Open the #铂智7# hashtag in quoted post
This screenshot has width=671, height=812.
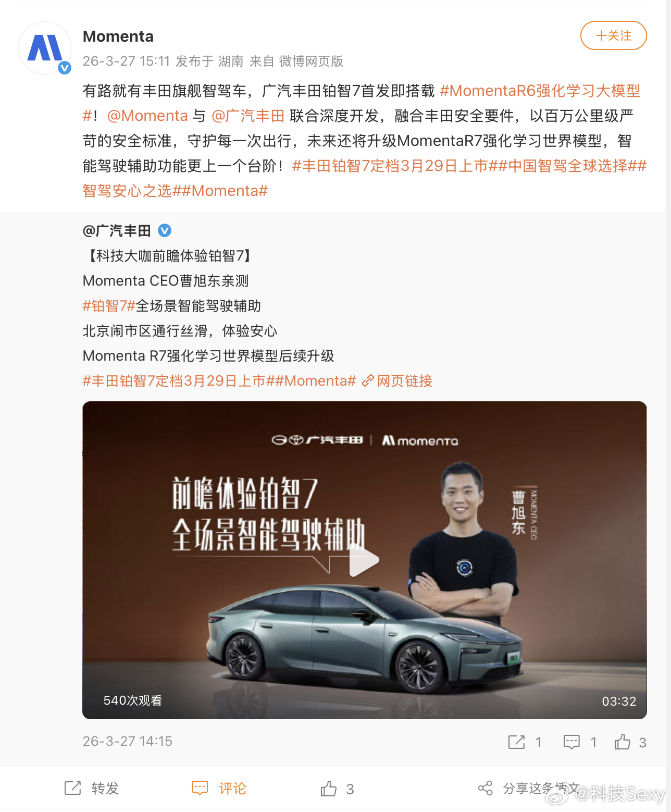(x=109, y=306)
